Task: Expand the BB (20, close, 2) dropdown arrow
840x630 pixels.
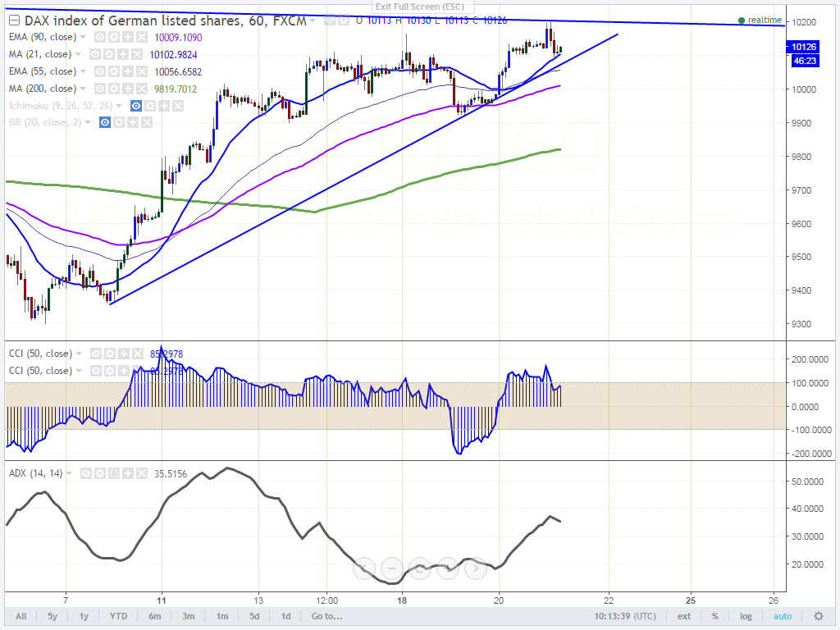Action: pos(88,123)
